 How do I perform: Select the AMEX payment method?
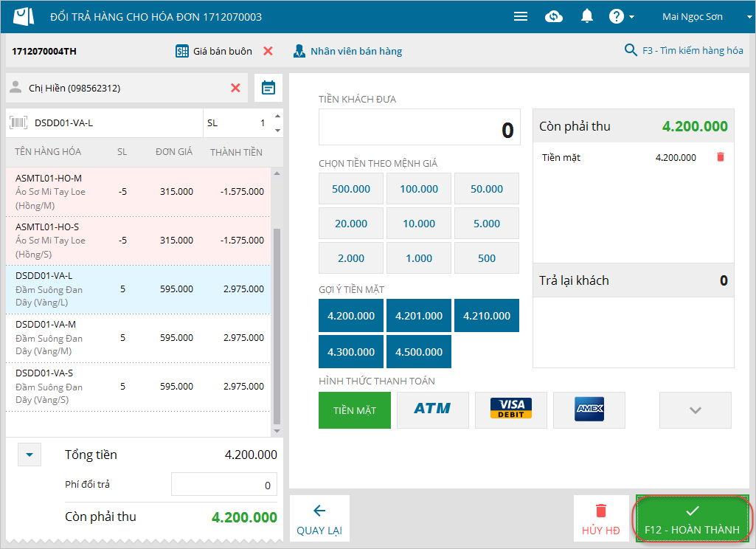tap(589, 410)
